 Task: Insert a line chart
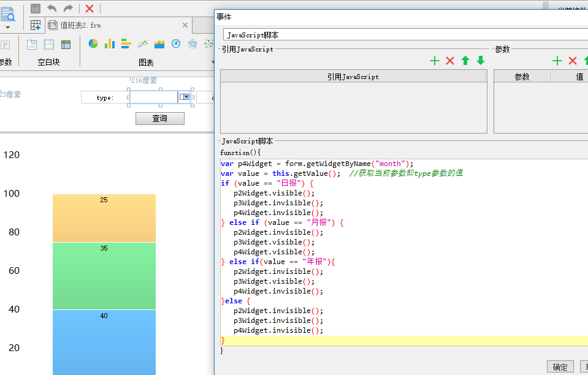[142, 44]
